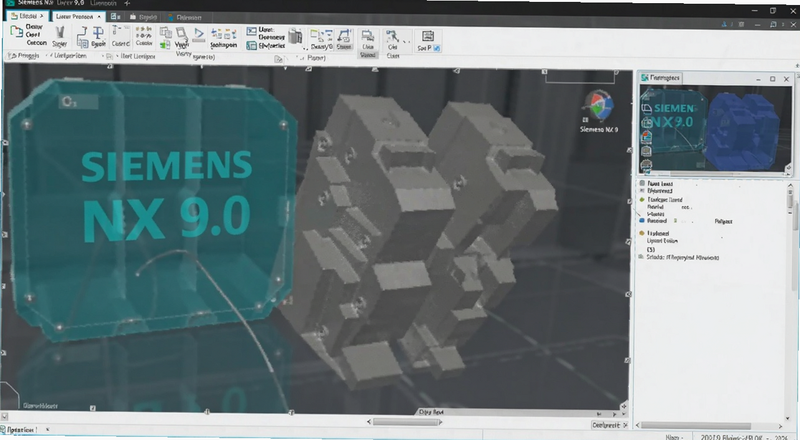Open the fifth dark tab with blue icon
This screenshot has width=800, height=440.
(183, 17)
